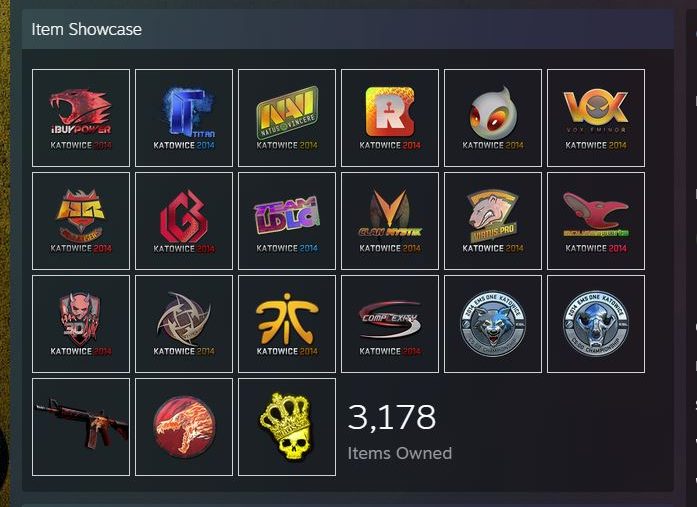Screen dimensions: 697x507
Task: Click the mousesports Katowice 2014 sticker
Action: click(x=596, y=221)
